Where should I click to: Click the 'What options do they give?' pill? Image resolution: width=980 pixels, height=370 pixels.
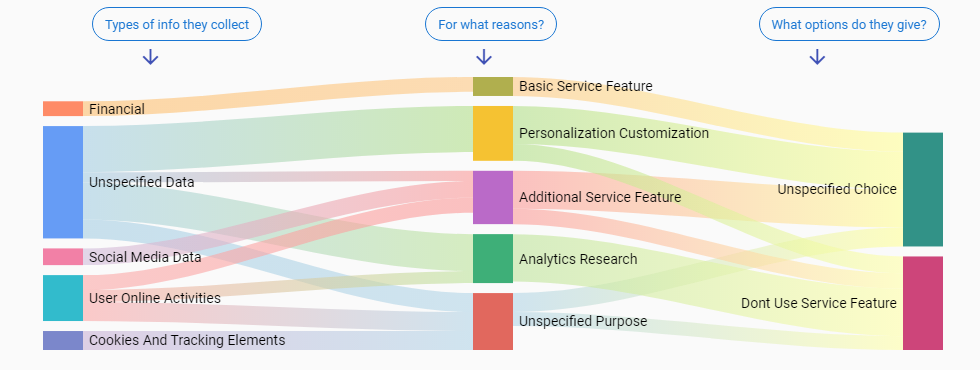pos(849,24)
